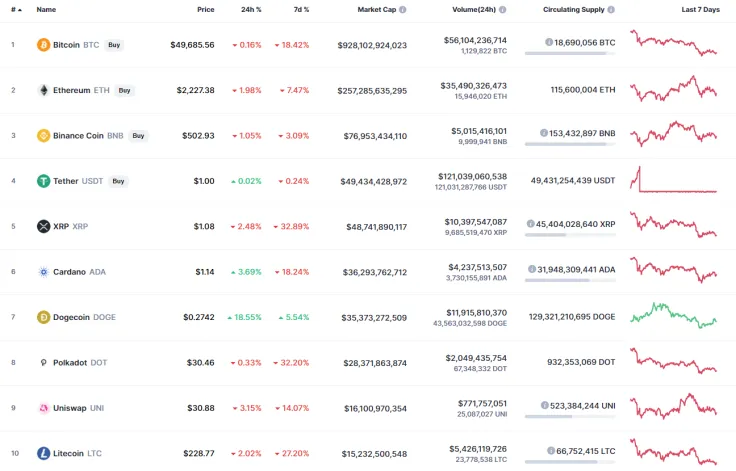Viewport: 736px width, 471px height.
Task: Open Dogecoin's green 7-day sparkline chart
Action: coord(673,315)
